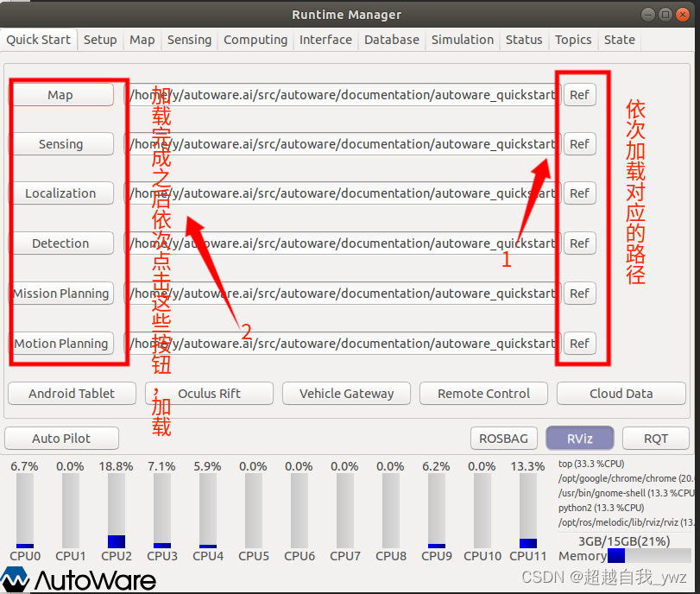Toggle the RViz visualizer button
The height and width of the screenshot is (594, 700).
(580, 438)
